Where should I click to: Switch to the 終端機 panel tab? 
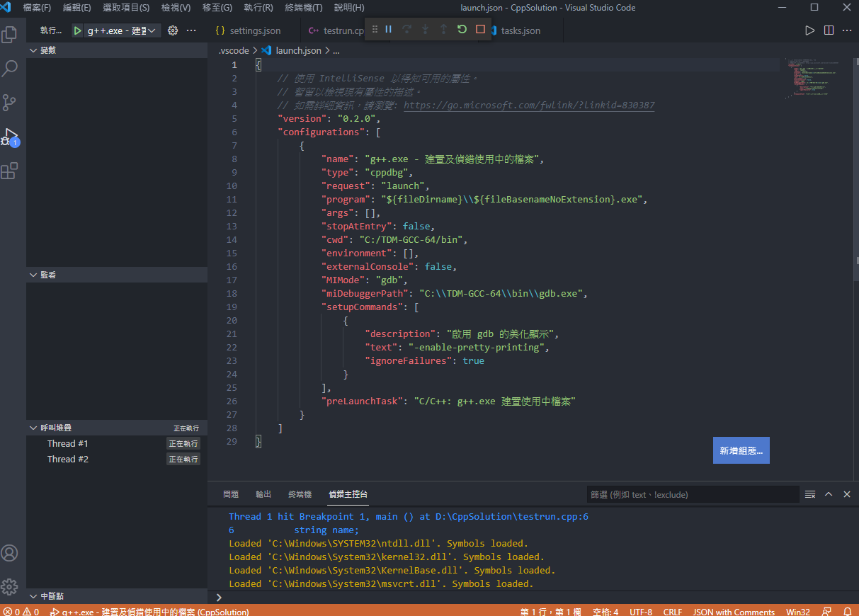300,494
